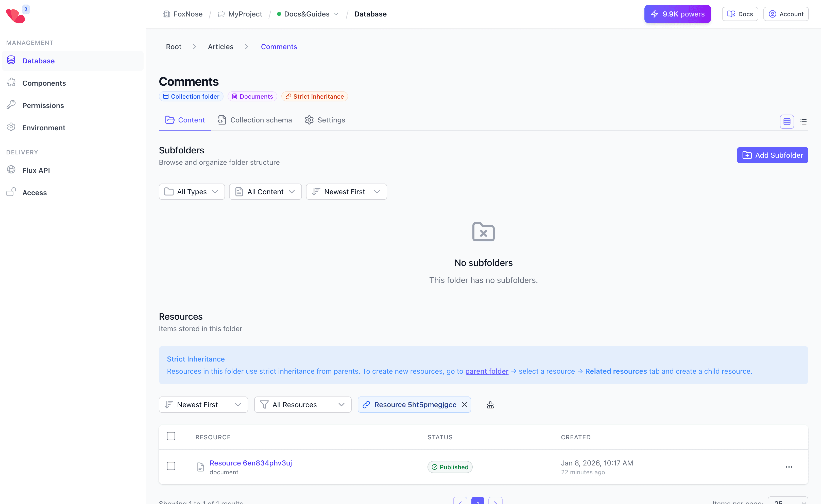Open the Settings tab
The height and width of the screenshot is (504, 821).
click(x=325, y=120)
